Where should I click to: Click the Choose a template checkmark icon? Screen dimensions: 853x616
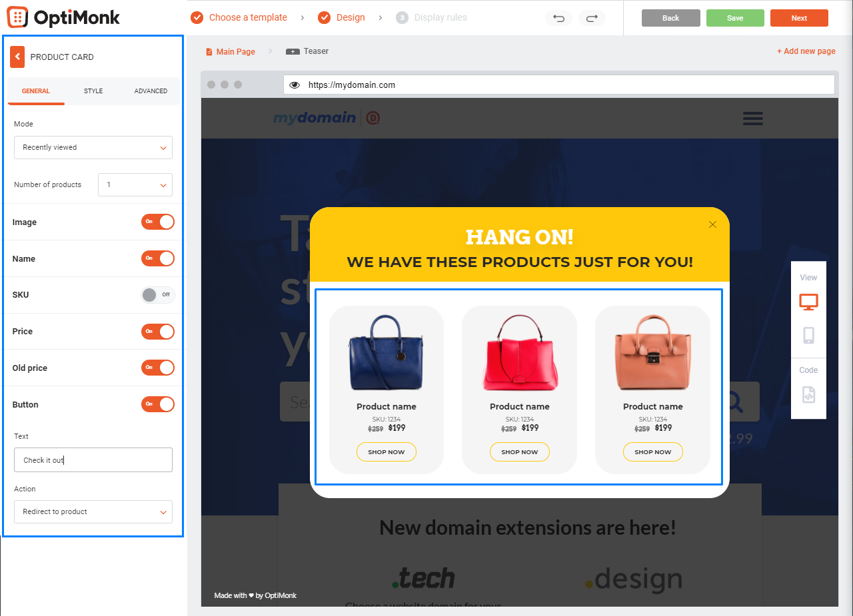click(197, 18)
